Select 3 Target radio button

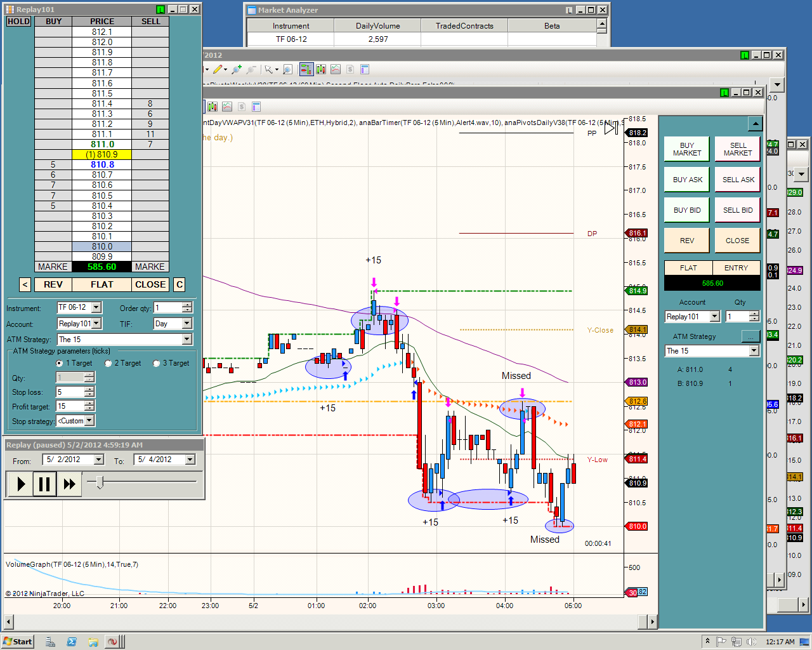(156, 363)
